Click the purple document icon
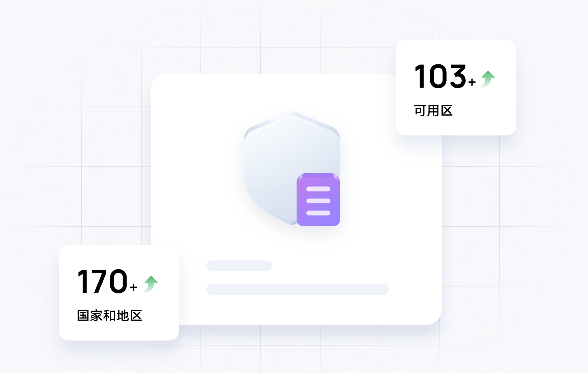This screenshot has height=373, width=588. click(x=318, y=199)
